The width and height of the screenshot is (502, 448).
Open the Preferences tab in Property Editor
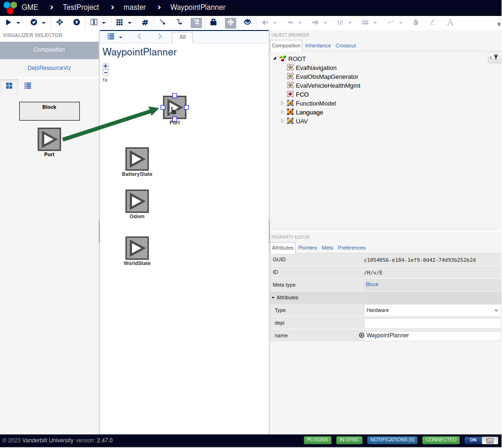[x=352, y=248]
